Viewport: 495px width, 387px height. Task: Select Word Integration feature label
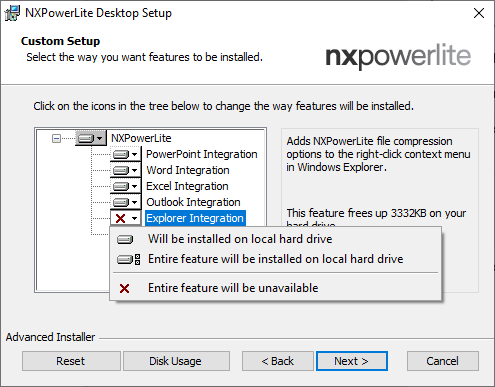tap(188, 170)
